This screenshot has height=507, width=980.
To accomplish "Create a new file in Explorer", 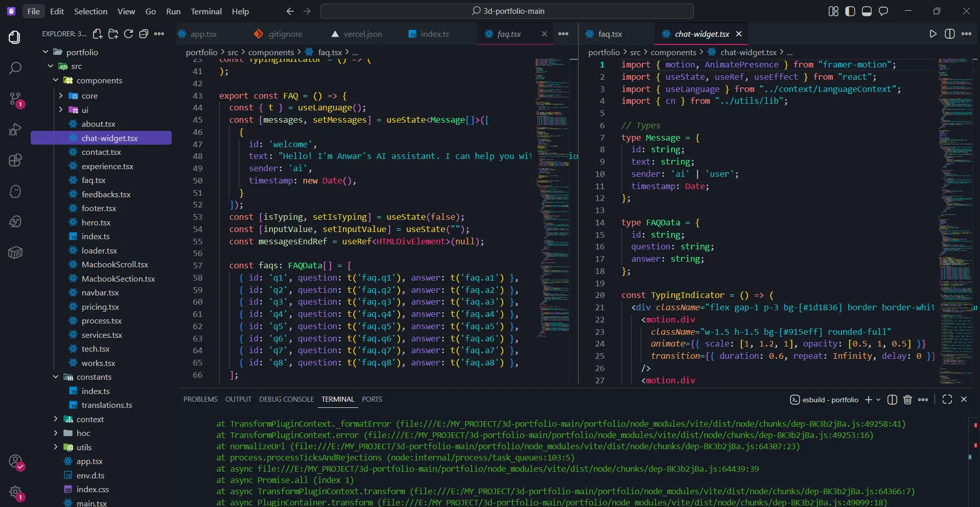I will tap(98, 34).
